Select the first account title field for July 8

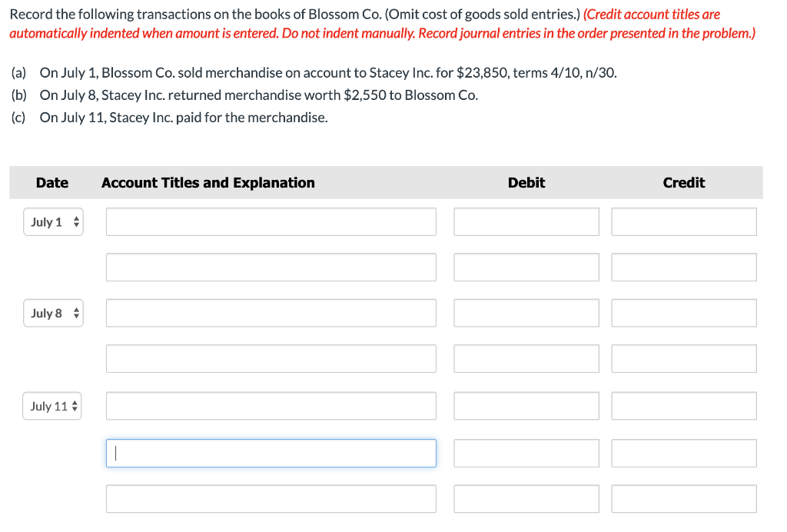click(x=271, y=313)
